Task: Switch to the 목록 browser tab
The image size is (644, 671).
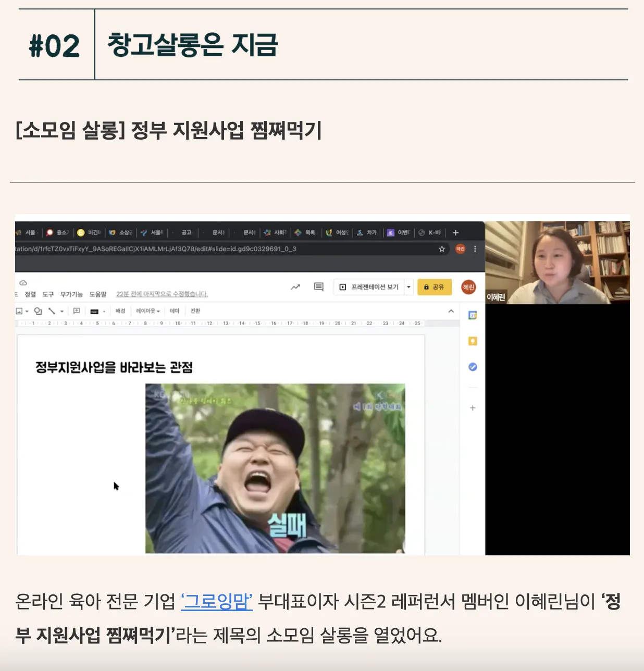Action: pyautogui.click(x=306, y=232)
